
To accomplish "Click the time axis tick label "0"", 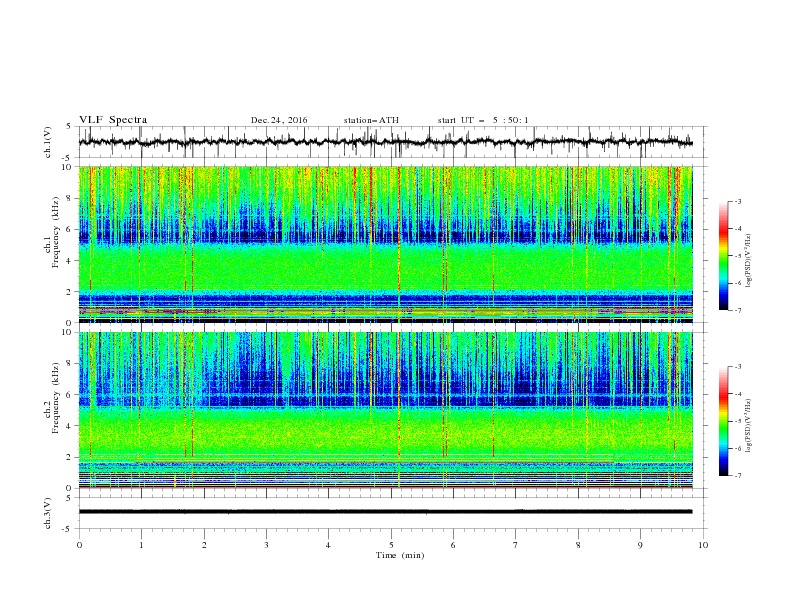I will (79, 545).
